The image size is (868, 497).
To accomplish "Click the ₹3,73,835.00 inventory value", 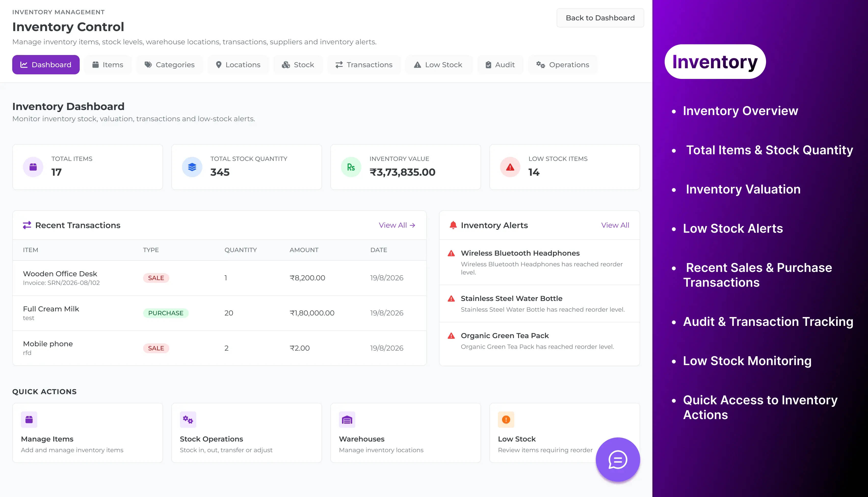I will (402, 172).
